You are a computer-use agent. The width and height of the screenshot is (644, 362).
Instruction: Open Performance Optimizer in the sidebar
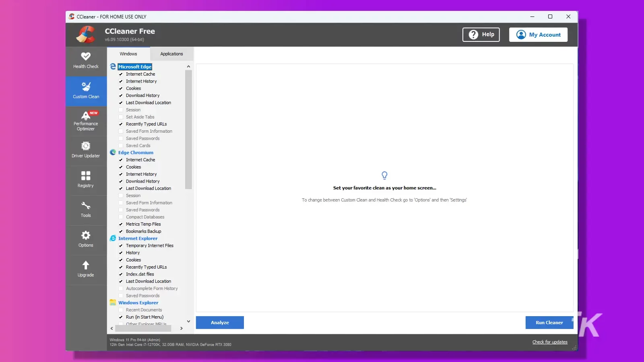[x=86, y=121]
